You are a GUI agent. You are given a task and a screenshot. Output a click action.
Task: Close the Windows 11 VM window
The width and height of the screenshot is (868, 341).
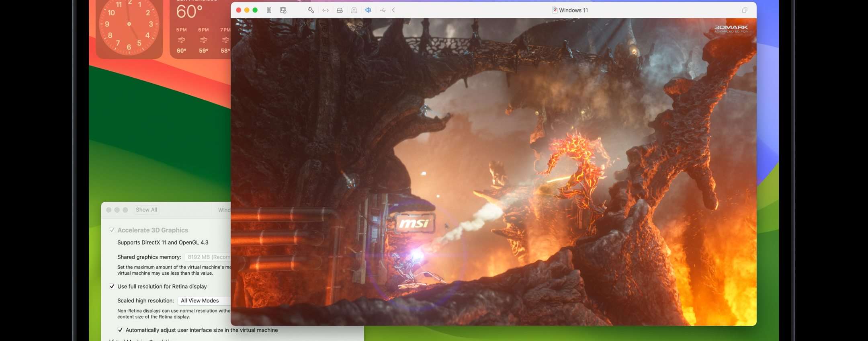(x=239, y=10)
